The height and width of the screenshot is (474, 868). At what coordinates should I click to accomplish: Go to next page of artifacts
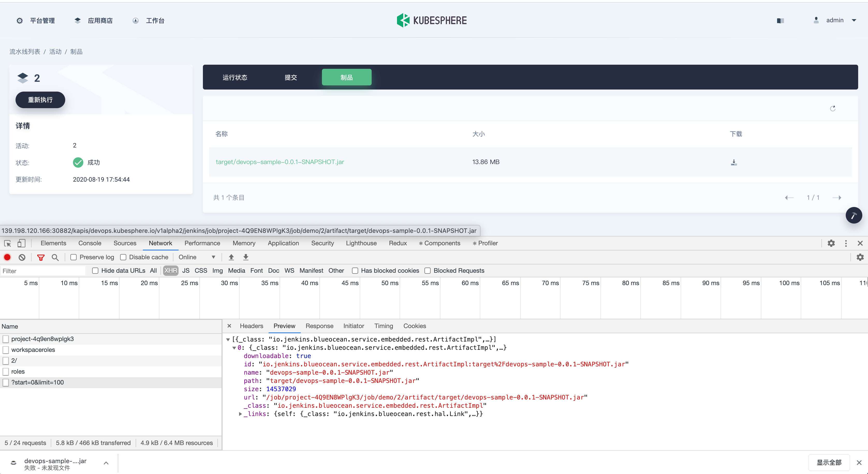837,198
